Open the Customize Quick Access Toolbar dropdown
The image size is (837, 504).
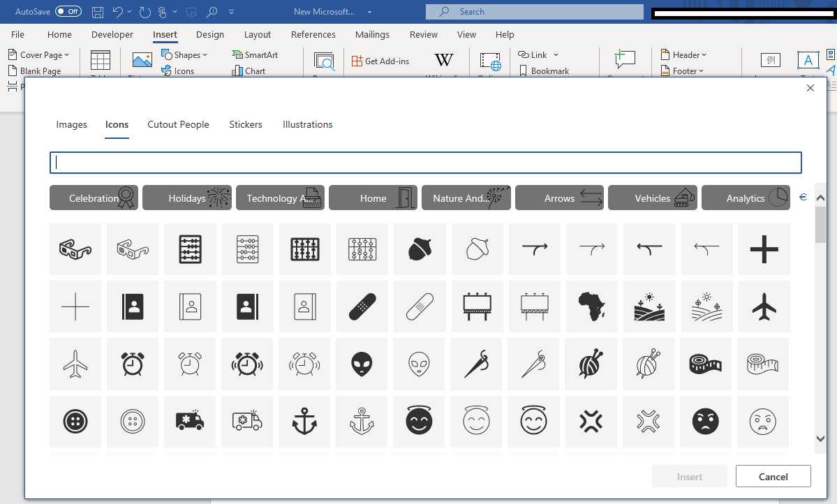pyautogui.click(x=231, y=11)
